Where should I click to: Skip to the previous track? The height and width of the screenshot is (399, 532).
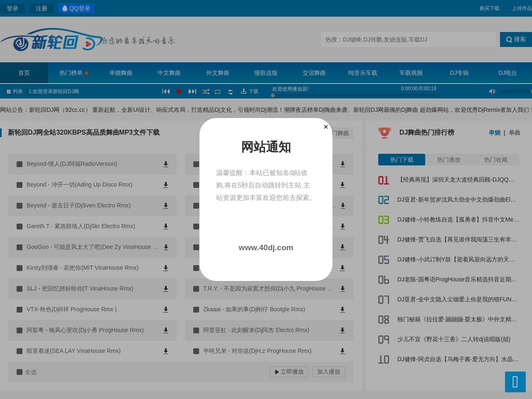pyautogui.click(x=166, y=91)
